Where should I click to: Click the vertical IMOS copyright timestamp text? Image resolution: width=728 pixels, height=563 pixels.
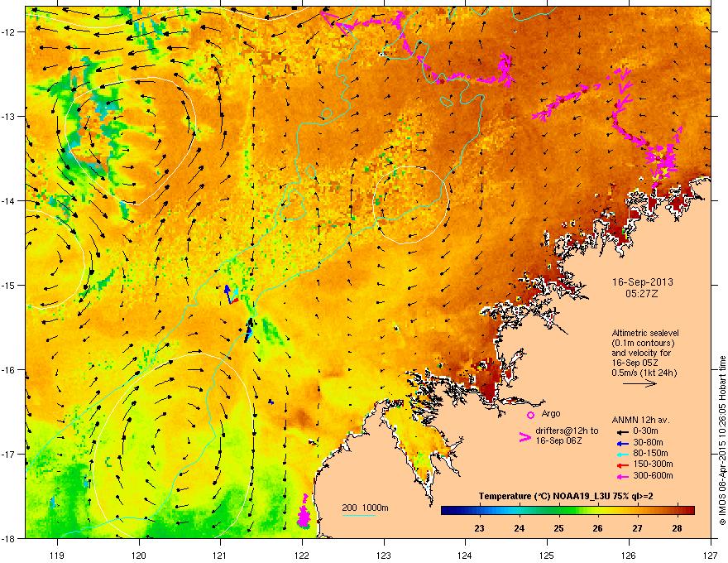[x=722, y=440]
